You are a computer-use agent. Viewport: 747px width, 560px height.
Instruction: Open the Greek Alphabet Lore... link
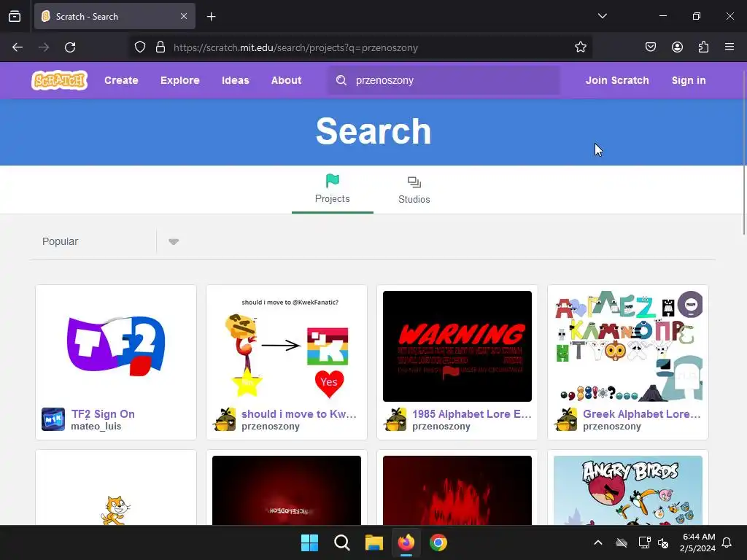pyautogui.click(x=642, y=414)
